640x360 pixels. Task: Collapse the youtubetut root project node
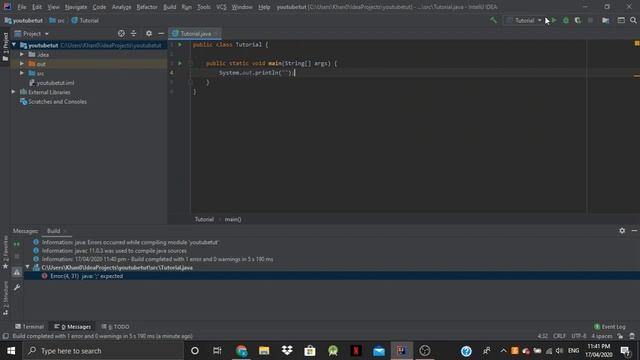(x=14, y=45)
